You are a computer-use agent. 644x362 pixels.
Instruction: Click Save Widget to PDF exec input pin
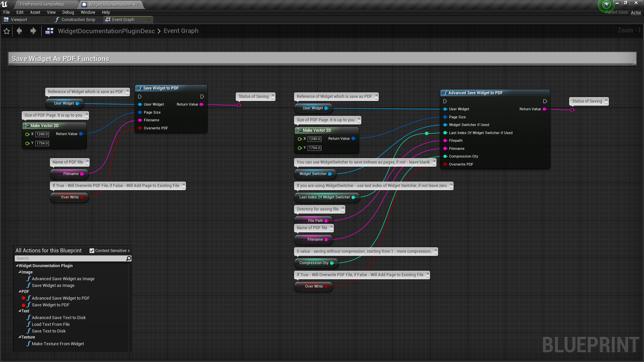[140, 97]
